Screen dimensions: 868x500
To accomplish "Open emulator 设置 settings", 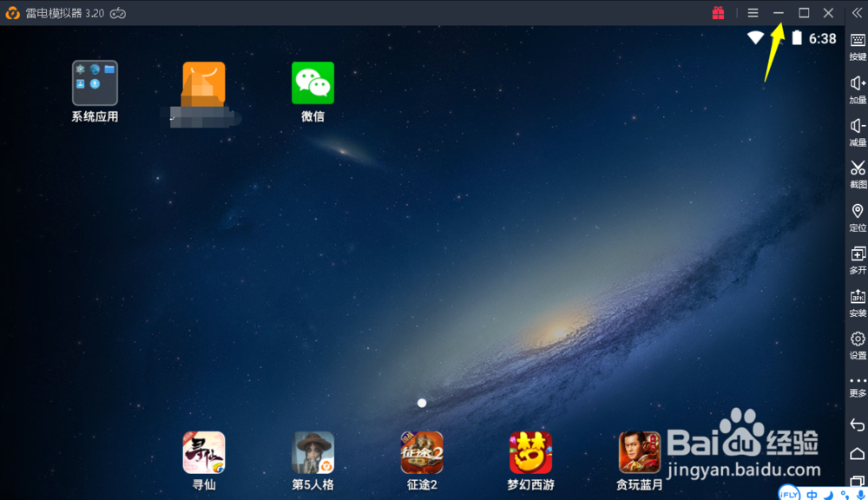I will [858, 345].
